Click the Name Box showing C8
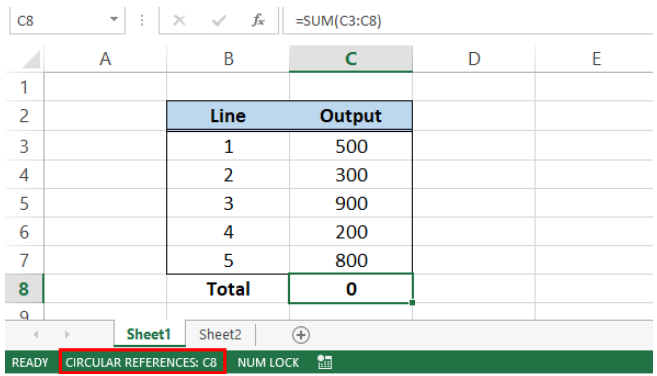The image size is (657, 376). point(60,21)
